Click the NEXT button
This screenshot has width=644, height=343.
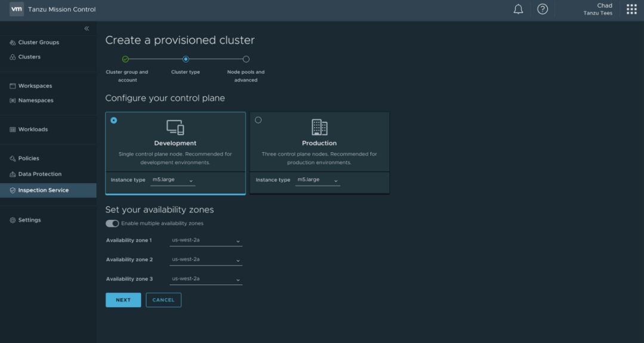tap(123, 300)
